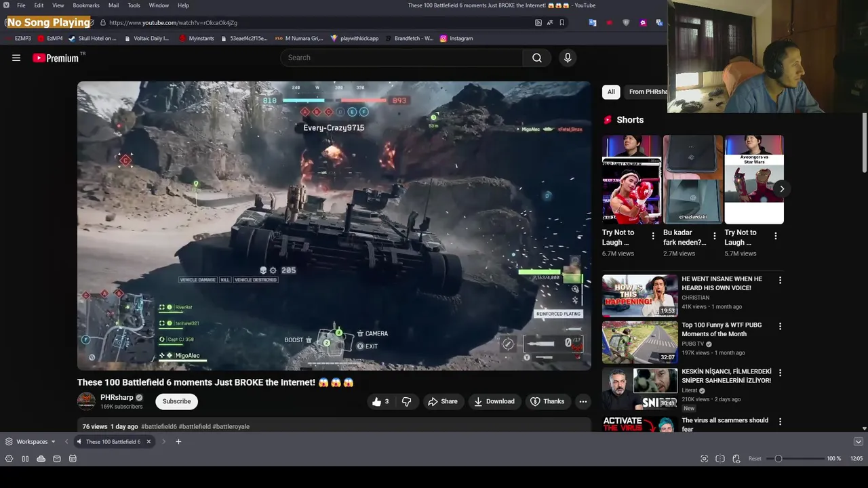Open the Help menu

pos(183,5)
